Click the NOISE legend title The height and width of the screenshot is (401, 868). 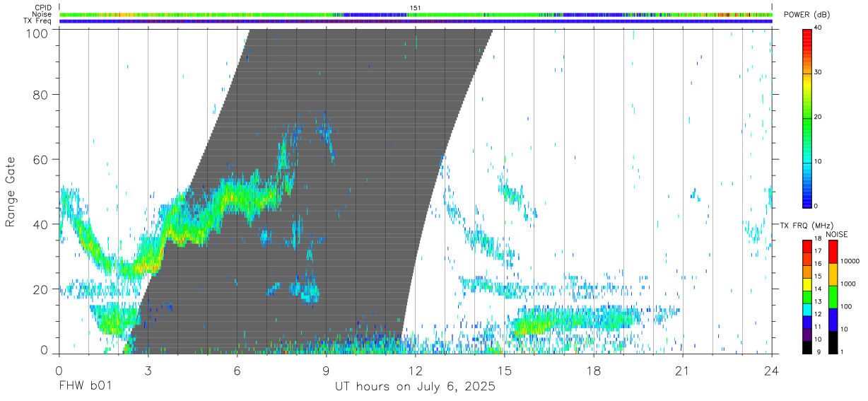point(837,234)
